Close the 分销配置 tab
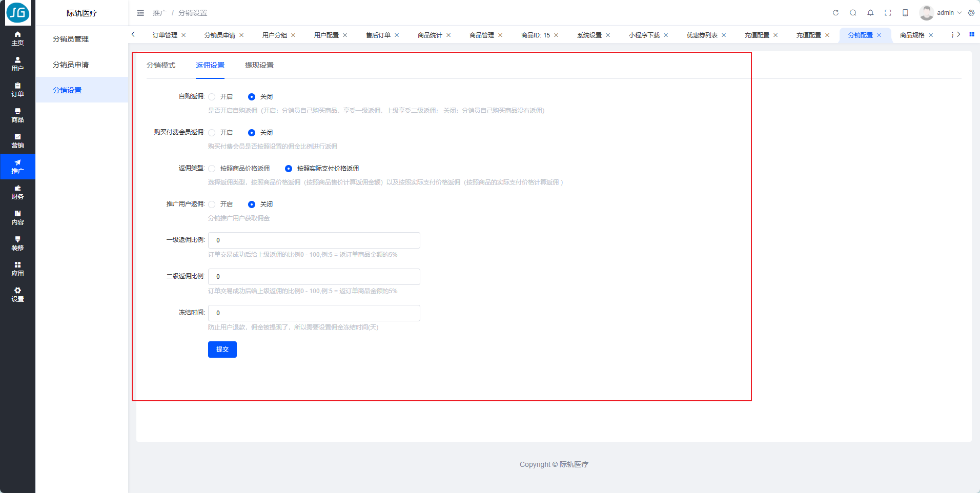Image resolution: width=980 pixels, height=493 pixels. pos(879,35)
